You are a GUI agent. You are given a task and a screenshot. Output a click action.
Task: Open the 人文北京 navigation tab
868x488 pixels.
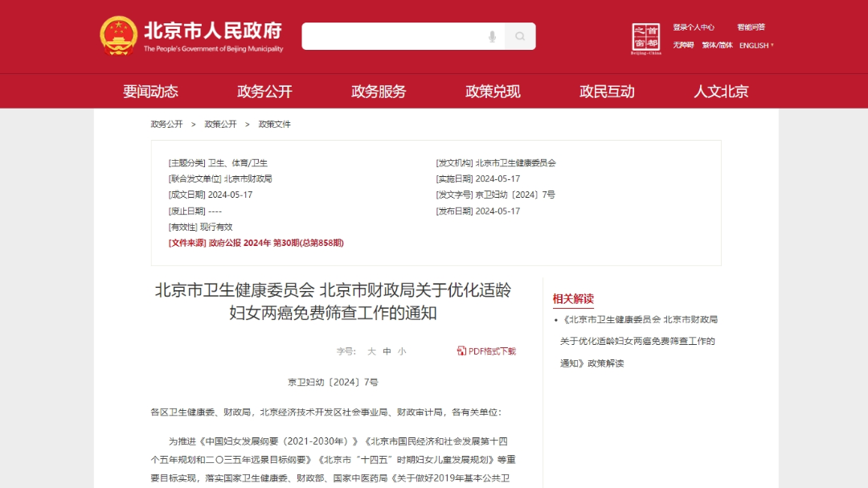point(721,92)
